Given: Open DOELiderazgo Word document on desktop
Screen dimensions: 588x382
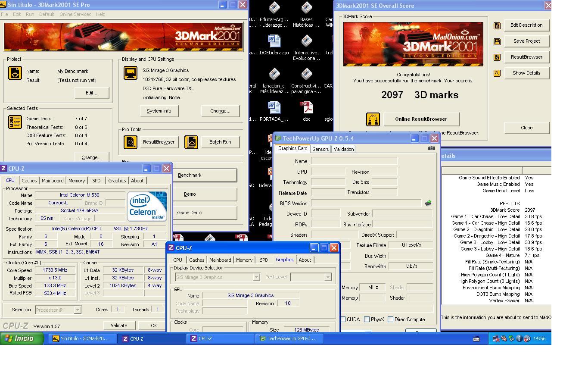Looking at the screenshot, I should click(x=274, y=45).
